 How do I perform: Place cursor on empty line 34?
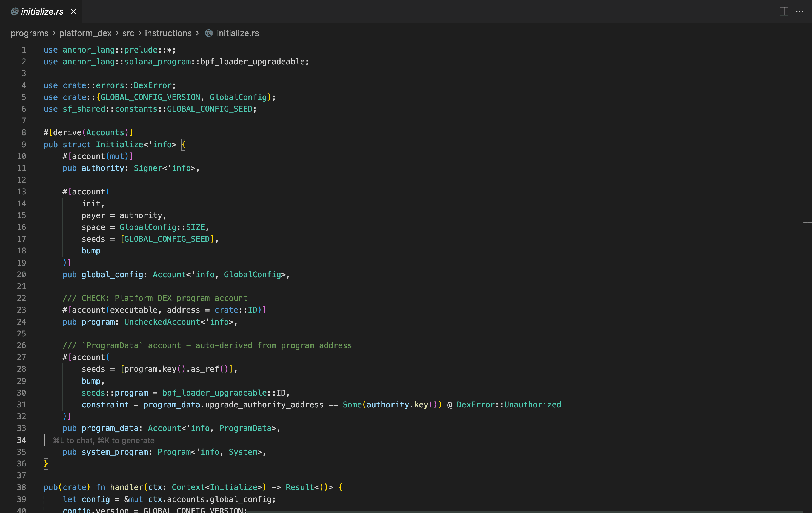click(202, 440)
